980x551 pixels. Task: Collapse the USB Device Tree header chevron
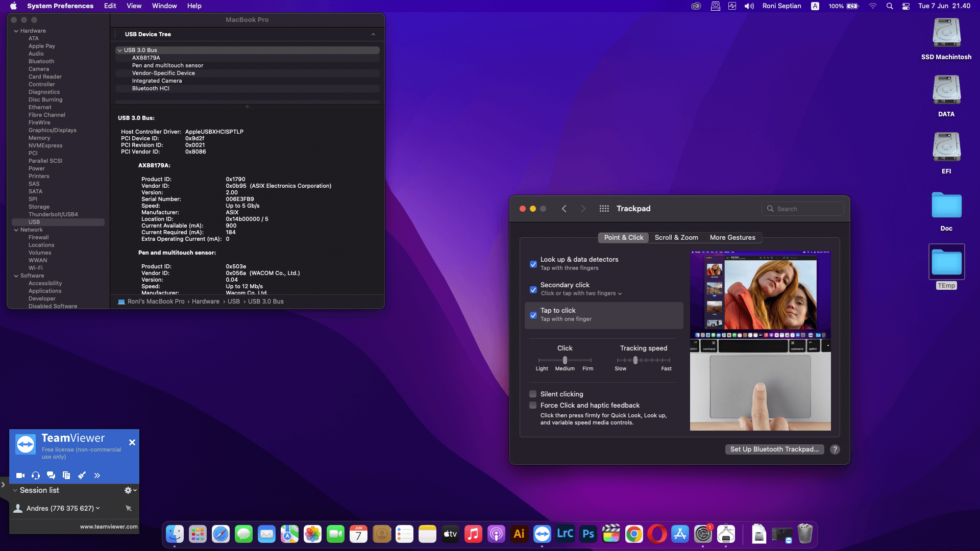point(373,34)
